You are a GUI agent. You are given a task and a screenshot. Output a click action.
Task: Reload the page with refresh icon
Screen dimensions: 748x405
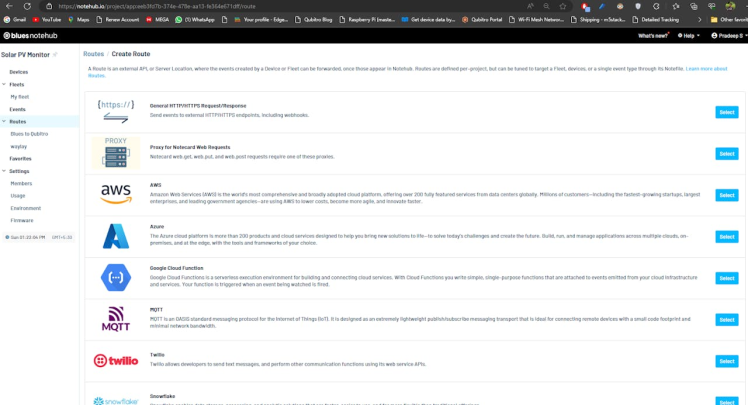tap(27, 6)
